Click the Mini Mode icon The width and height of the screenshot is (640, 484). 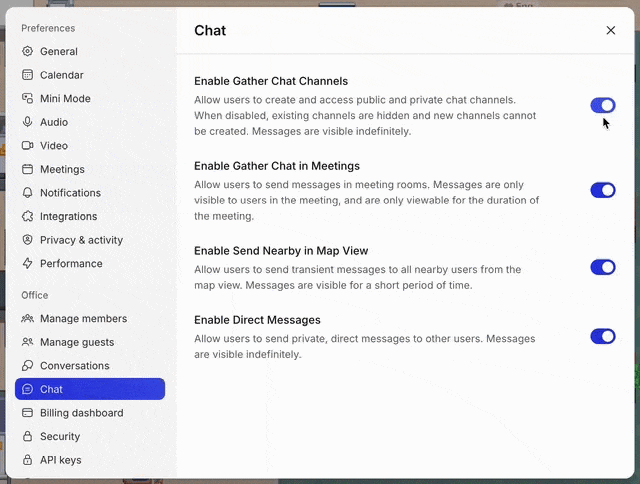click(27, 98)
